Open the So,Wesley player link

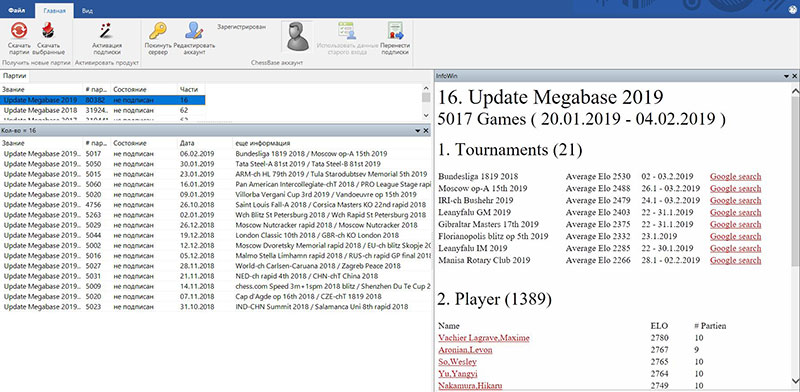(x=457, y=362)
